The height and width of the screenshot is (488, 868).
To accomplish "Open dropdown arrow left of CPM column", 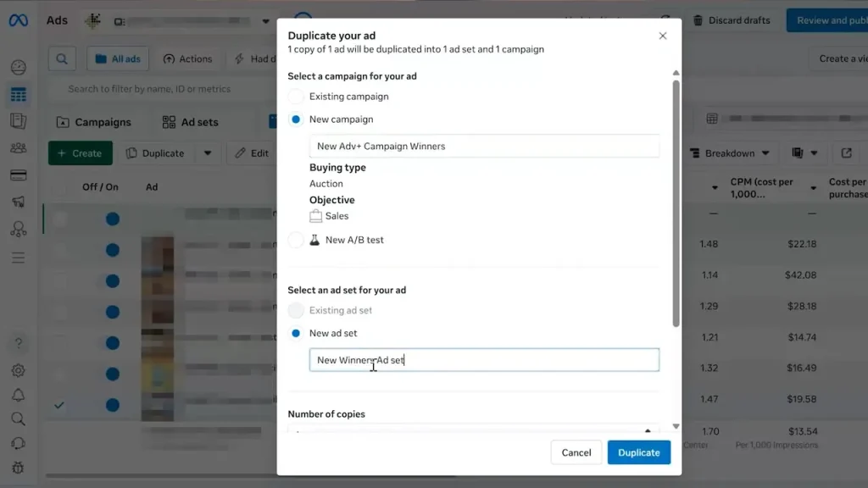I will (715, 188).
